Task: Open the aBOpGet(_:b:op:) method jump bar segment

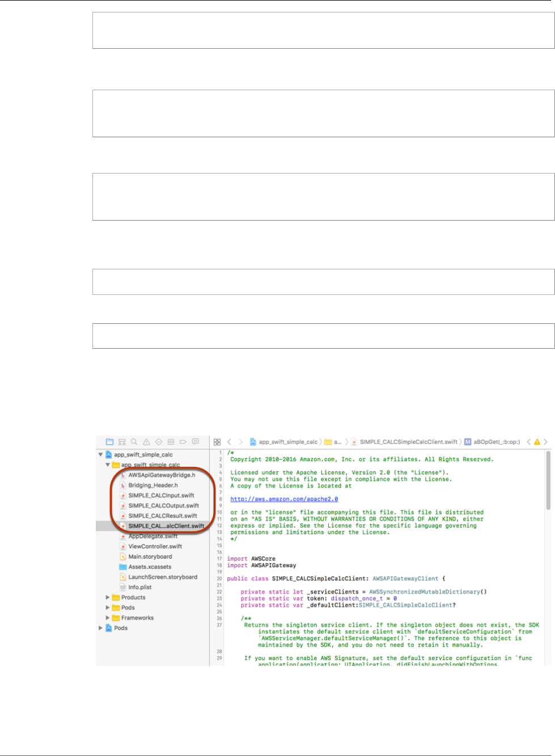Action: [492, 442]
